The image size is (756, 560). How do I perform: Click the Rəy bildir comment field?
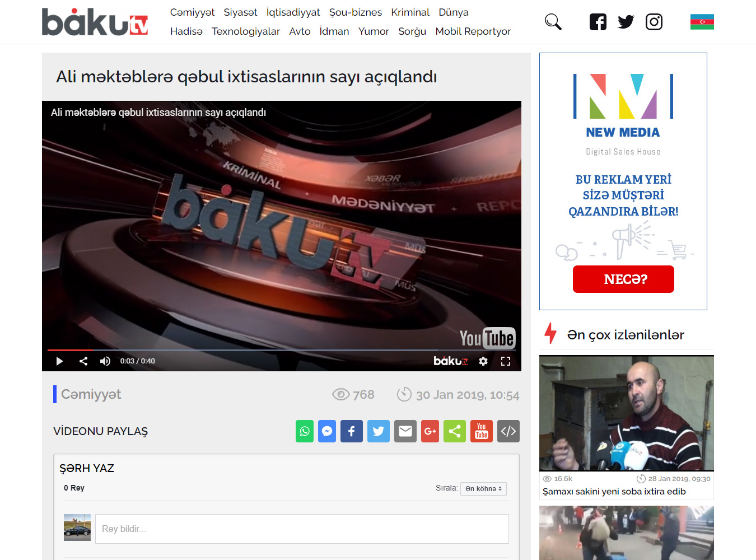pyautogui.click(x=302, y=529)
